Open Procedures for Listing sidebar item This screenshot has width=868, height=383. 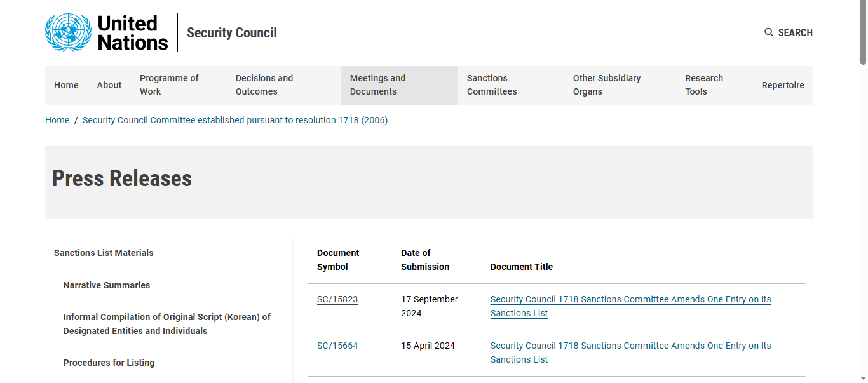point(109,363)
